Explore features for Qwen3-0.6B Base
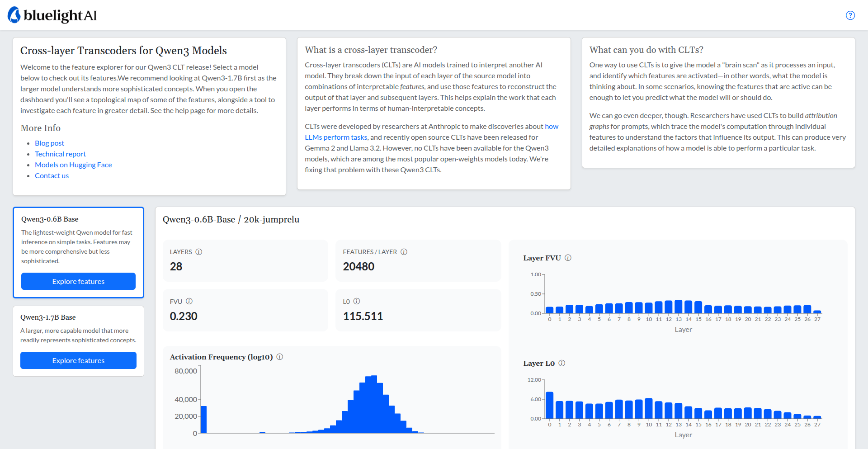 coord(78,281)
